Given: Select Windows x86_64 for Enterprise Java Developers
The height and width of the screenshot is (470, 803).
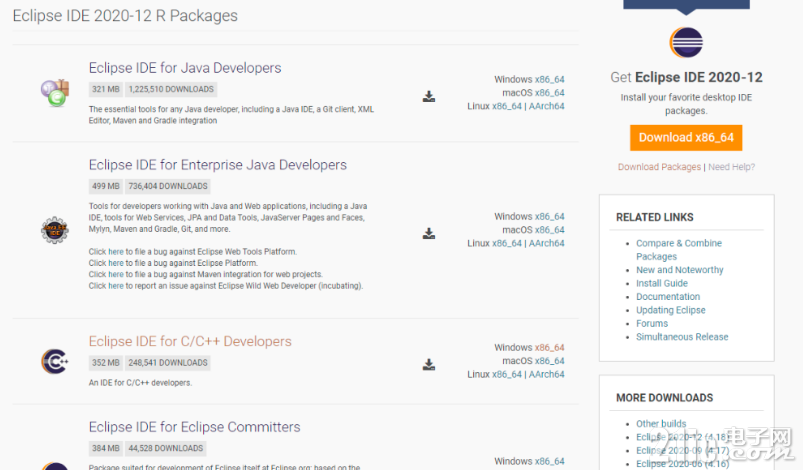Looking at the screenshot, I should 550,217.
